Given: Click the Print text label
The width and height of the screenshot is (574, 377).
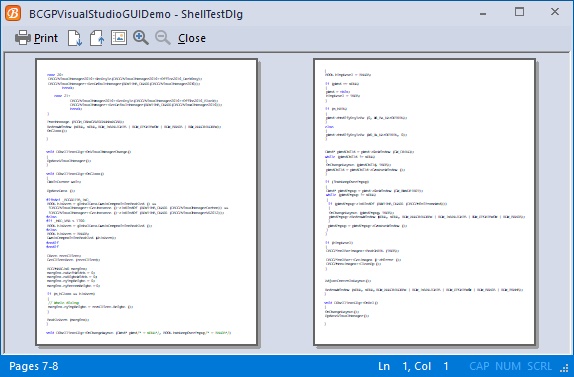Looking at the screenshot, I should pos(46,38).
